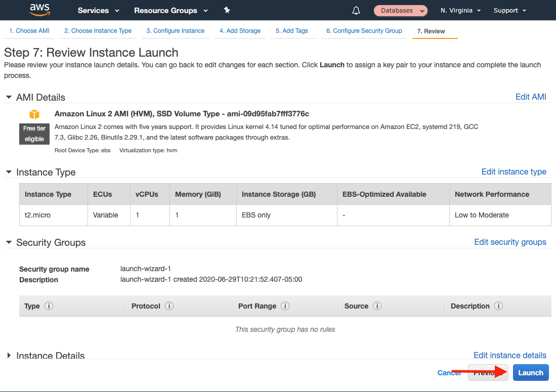Open the Support menu
This screenshot has width=556, height=392.
point(509,10)
